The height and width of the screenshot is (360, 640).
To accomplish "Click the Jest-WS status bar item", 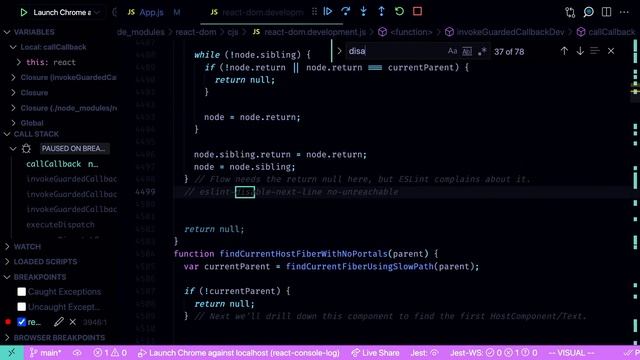I will point(493,353).
